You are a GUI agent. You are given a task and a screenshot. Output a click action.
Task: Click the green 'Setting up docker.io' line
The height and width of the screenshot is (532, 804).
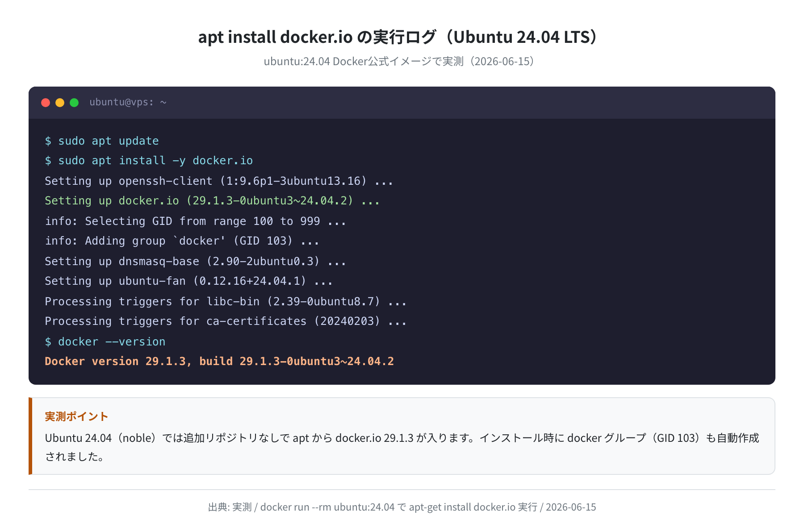tap(212, 201)
